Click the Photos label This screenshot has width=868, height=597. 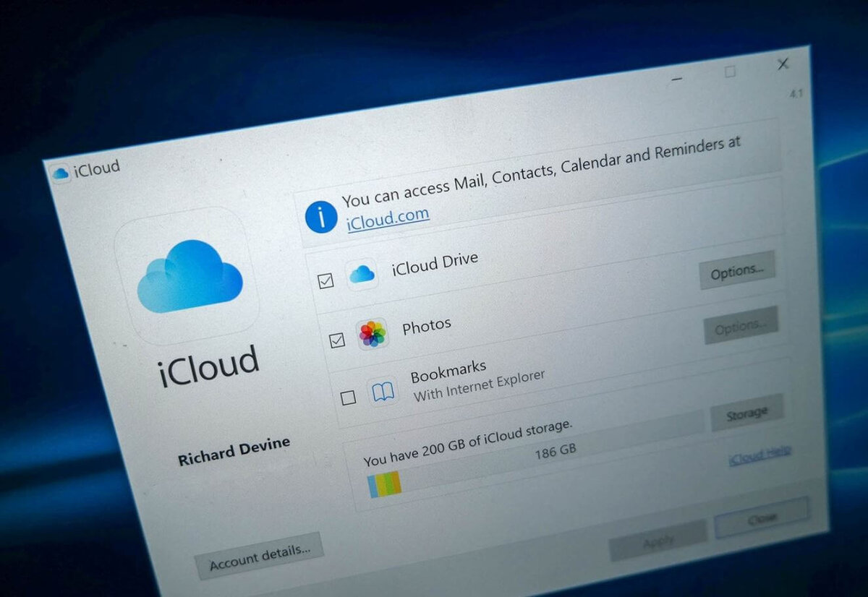coord(427,327)
